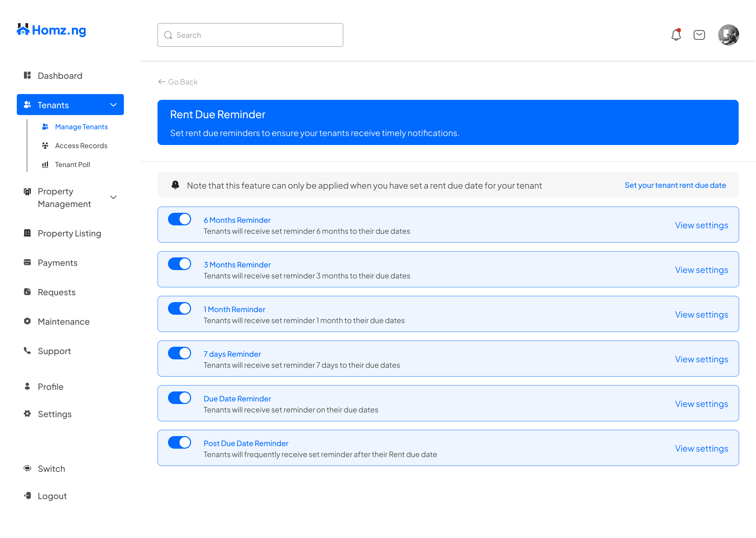
Task: Turn off the 7 days Reminder switch
Action: [x=179, y=353]
